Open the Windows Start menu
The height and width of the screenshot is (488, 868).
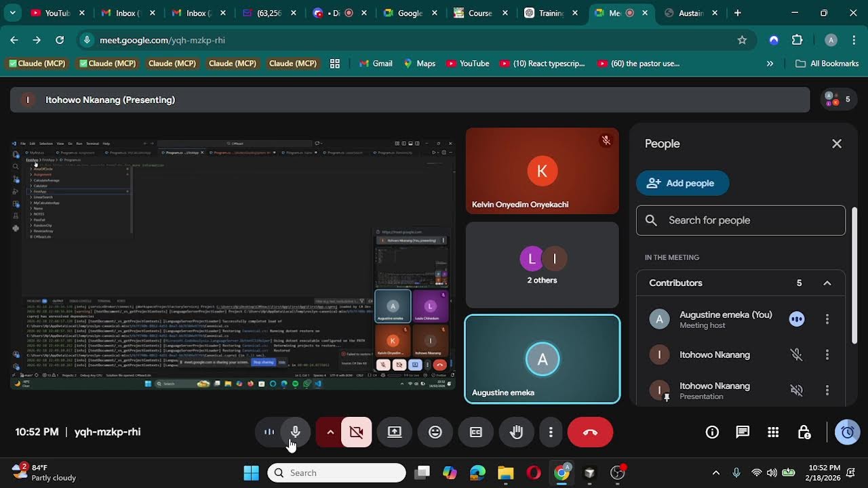tap(251, 473)
